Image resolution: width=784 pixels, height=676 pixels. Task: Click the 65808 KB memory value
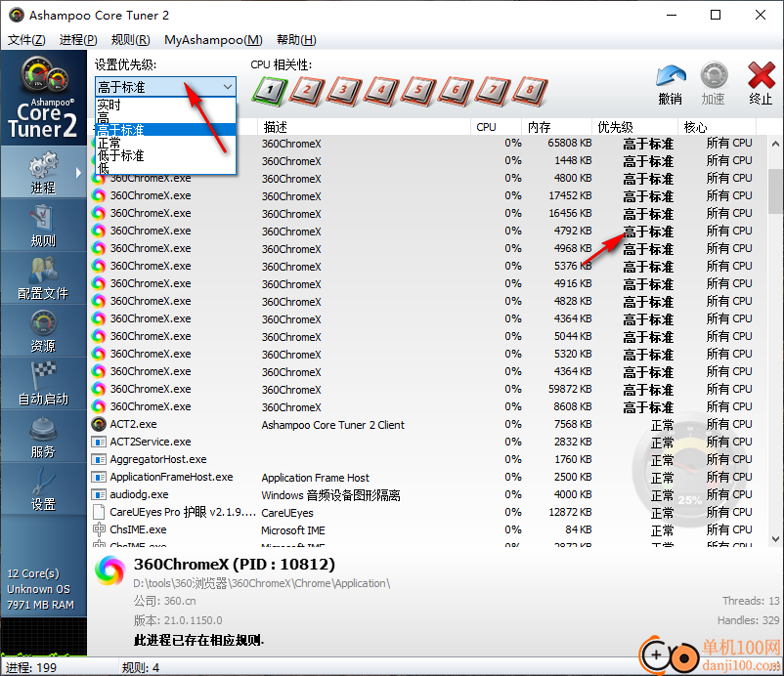point(570,143)
